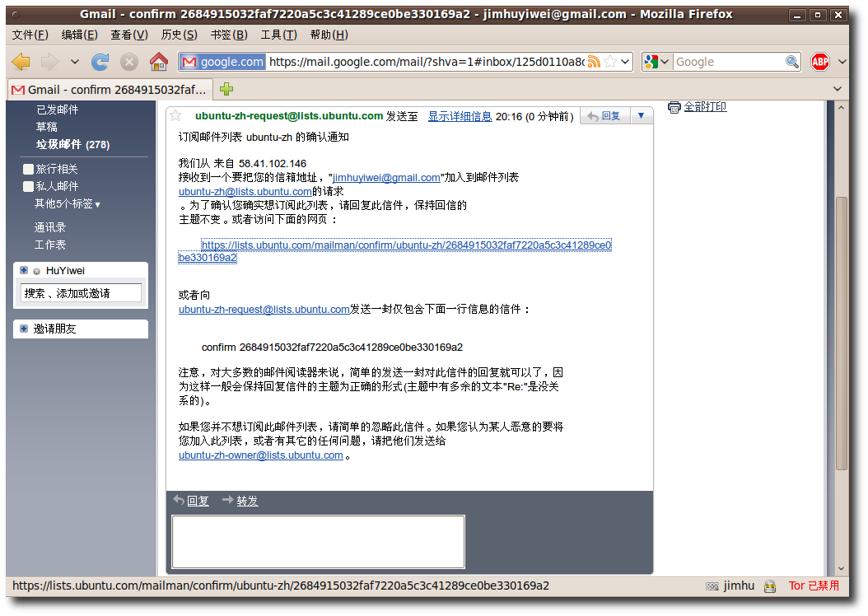Click the status bar padlock icon

click(769, 586)
